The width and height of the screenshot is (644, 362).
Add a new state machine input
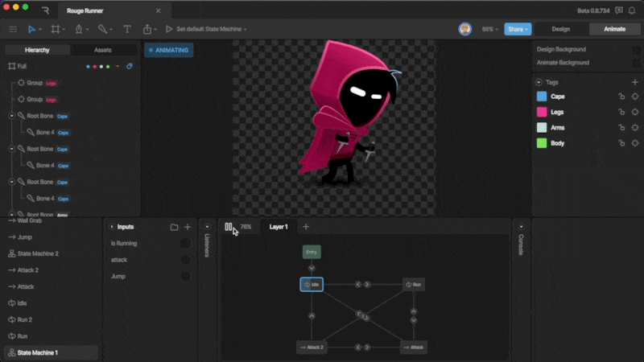coord(188,227)
